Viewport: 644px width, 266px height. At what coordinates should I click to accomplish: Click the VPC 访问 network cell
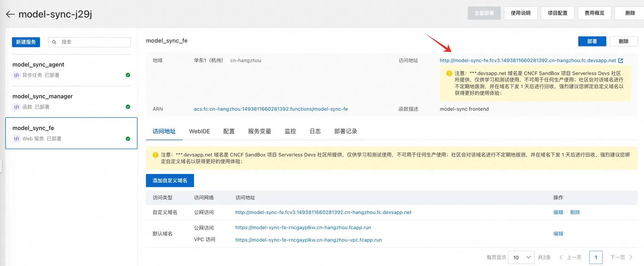point(205,239)
